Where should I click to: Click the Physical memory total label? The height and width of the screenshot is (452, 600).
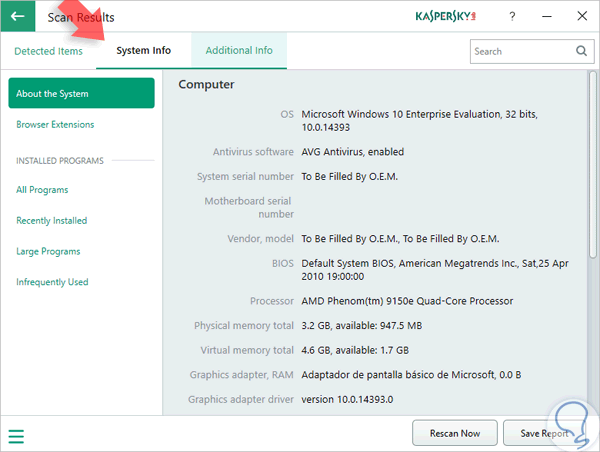point(244,326)
